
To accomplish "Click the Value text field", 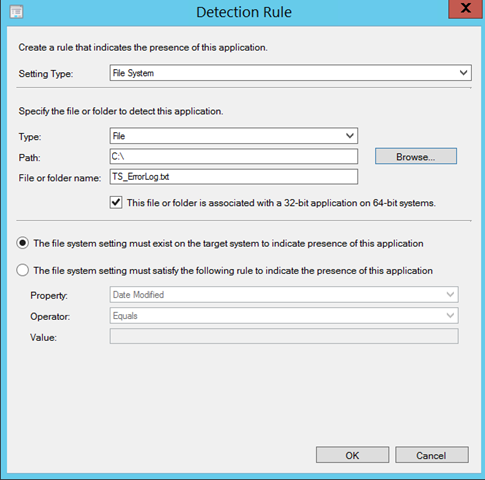I will pos(284,336).
